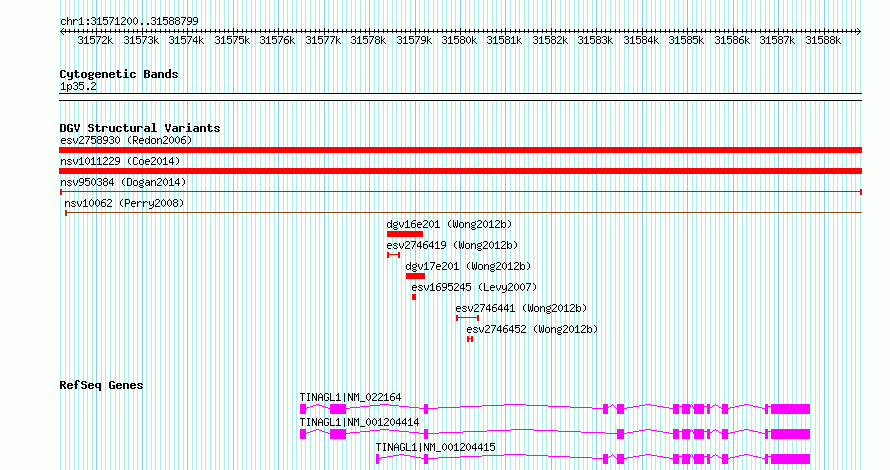Viewport: 890px width, 470px height.
Task: Click the DGV Structural Variants track title
Action: click(140, 128)
